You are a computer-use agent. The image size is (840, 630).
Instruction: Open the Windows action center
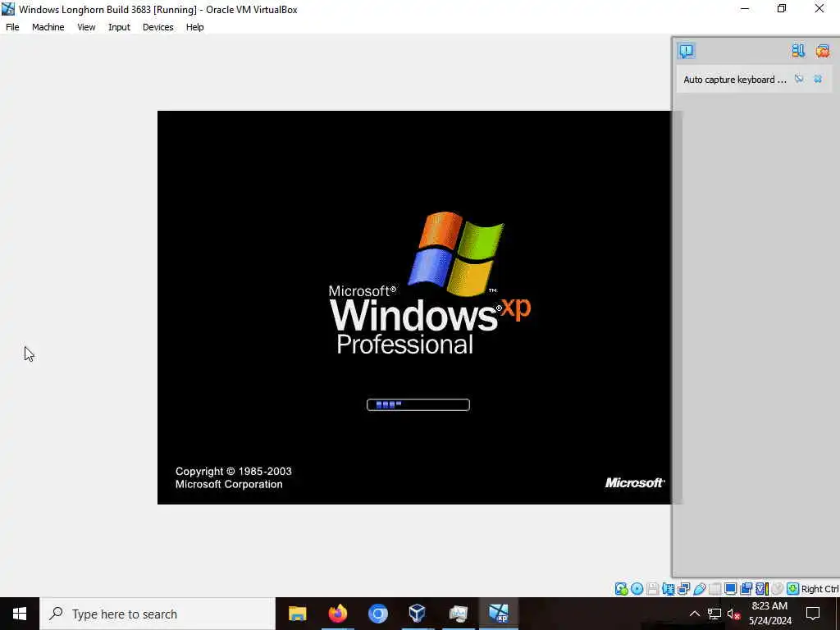(x=813, y=614)
